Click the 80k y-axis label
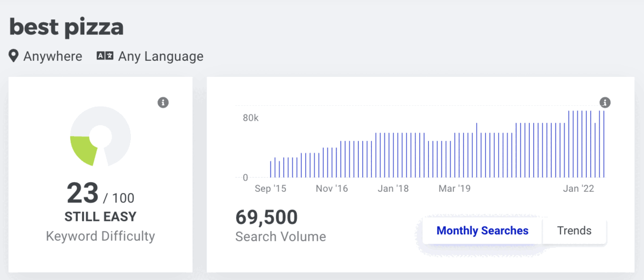Image resolution: width=644 pixels, height=280 pixels. tap(251, 118)
